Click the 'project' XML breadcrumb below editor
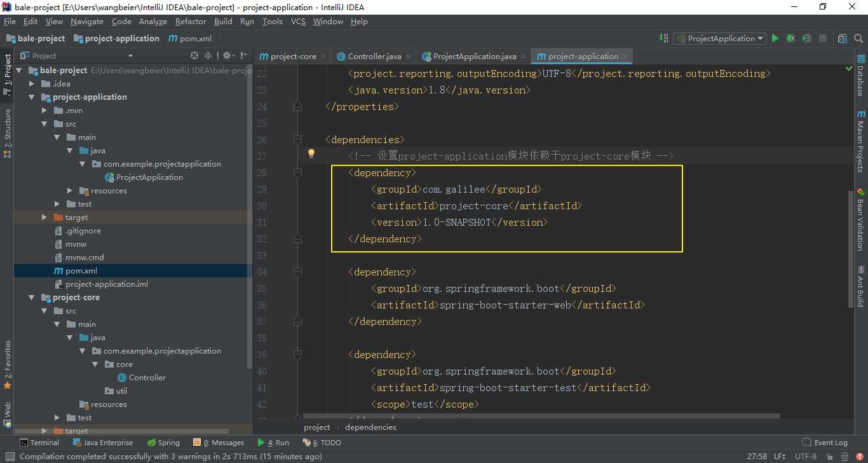 317,427
